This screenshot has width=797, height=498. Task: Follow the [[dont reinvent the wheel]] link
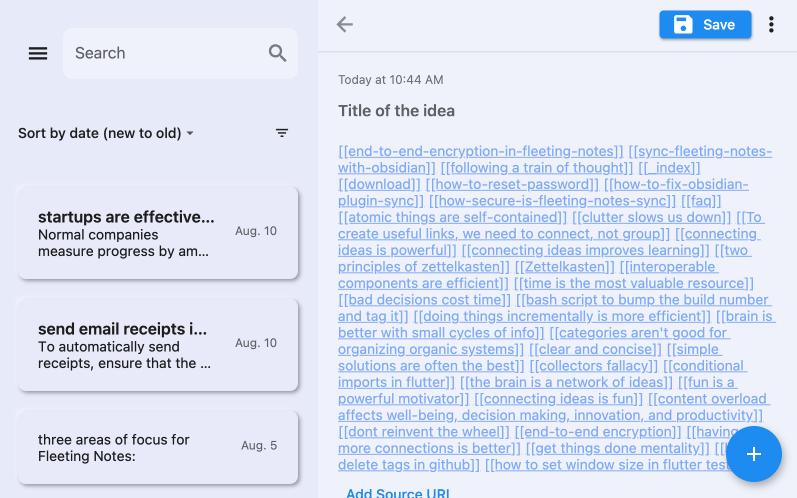[424, 432]
